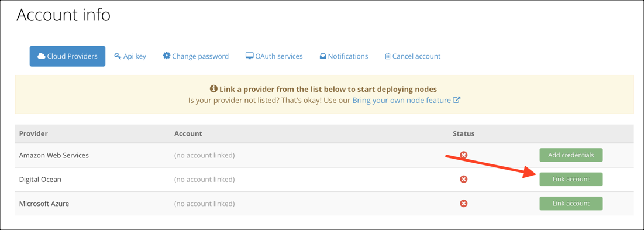Viewport: 644px width, 230px height.
Task: Select the Amazon Web Services provider name
Action: tap(54, 155)
